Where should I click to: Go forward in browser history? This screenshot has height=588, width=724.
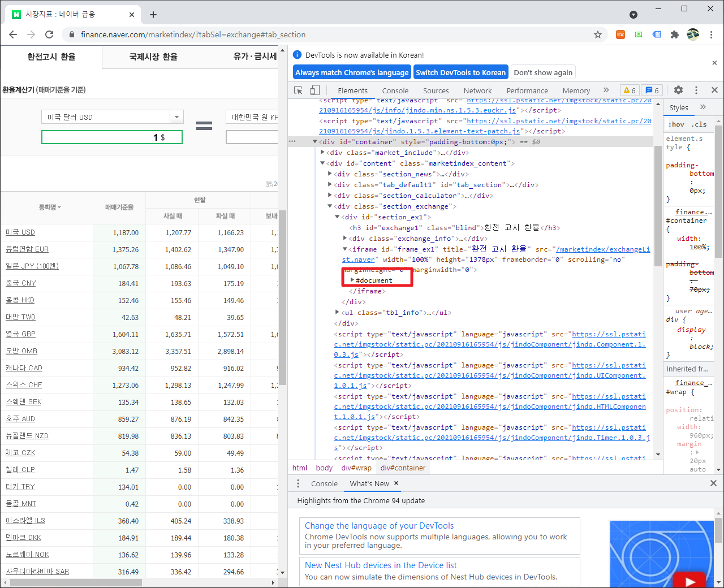(x=31, y=34)
